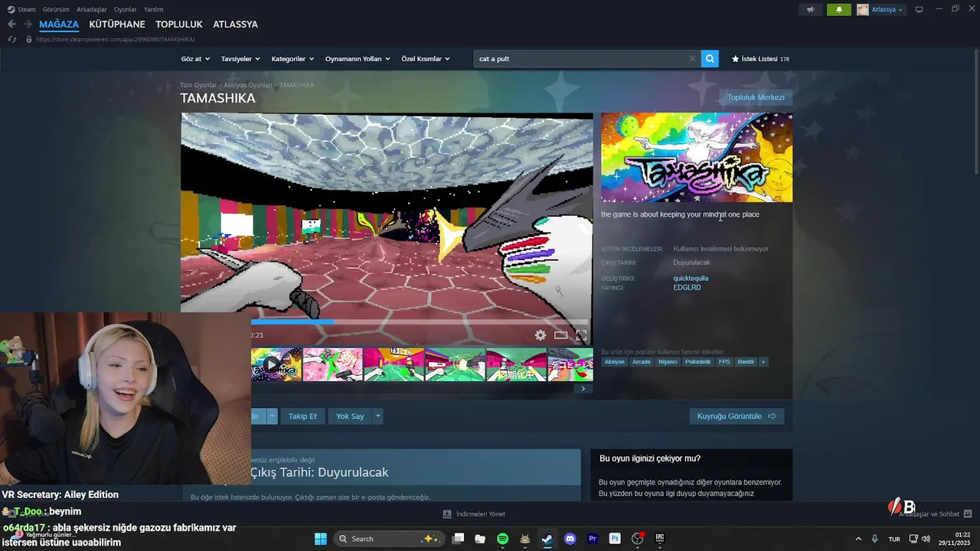Select the pink character screenshot thumbnail
The height and width of the screenshot is (551, 980).
tap(332, 364)
